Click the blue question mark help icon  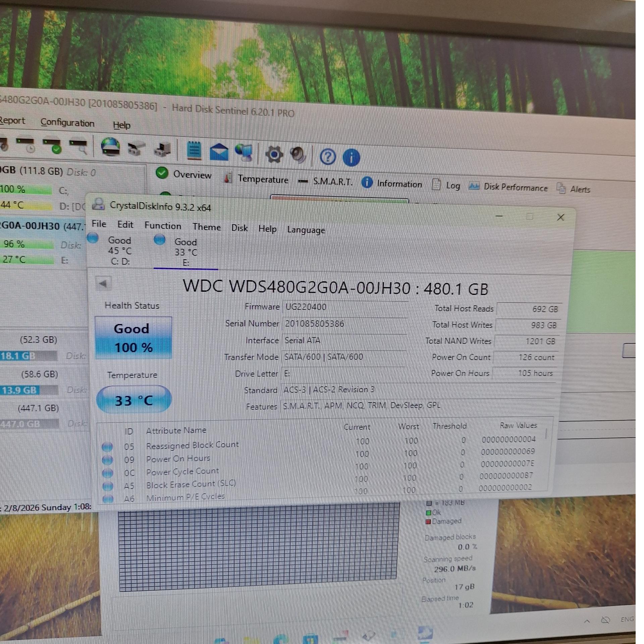click(327, 157)
